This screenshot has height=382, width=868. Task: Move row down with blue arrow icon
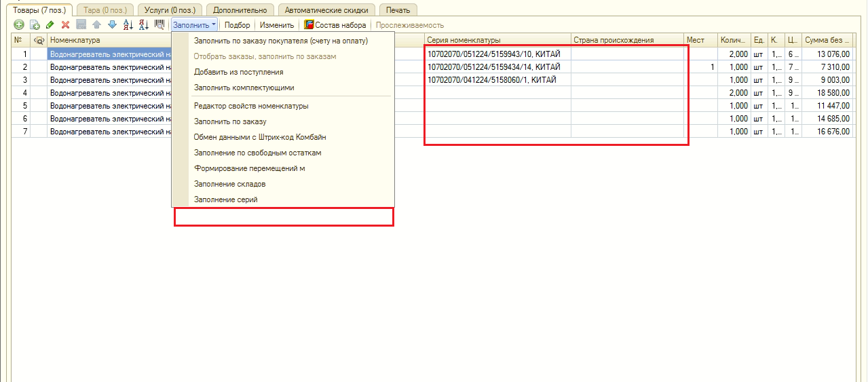(x=112, y=25)
